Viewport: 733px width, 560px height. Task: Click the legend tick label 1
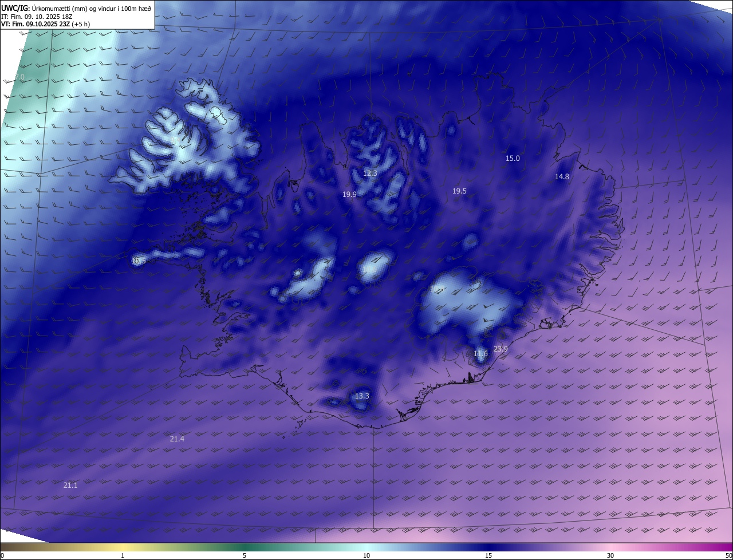123,555
